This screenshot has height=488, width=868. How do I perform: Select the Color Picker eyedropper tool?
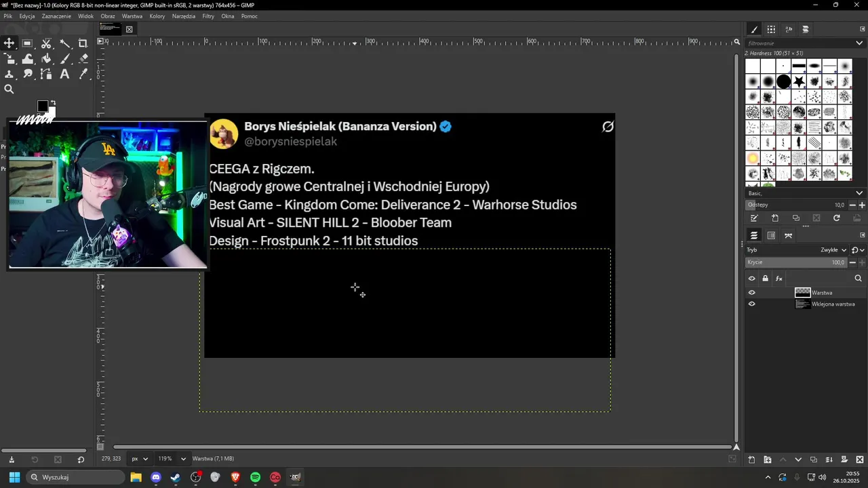[x=83, y=74]
